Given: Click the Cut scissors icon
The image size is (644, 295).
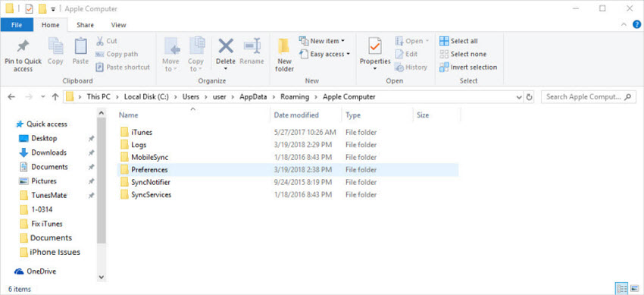Looking at the screenshot, I should (100, 41).
